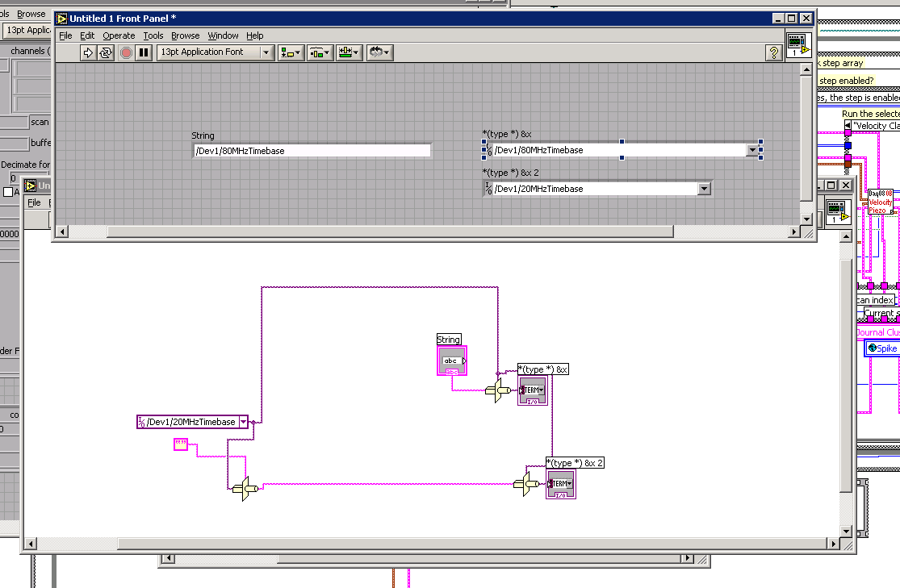Screen dimensions: 900x588
Task: Open the Align Objects tool
Action: click(290, 52)
